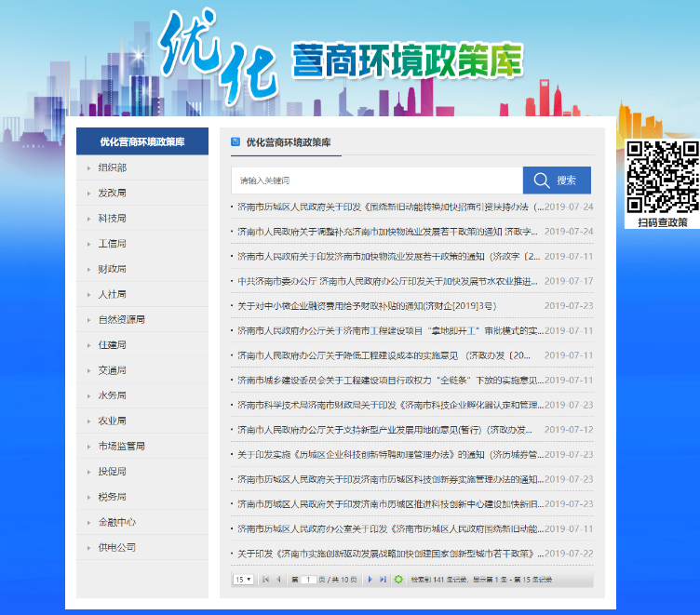Click the magnifier search icon
The height and width of the screenshot is (615, 700).
[x=541, y=180]
